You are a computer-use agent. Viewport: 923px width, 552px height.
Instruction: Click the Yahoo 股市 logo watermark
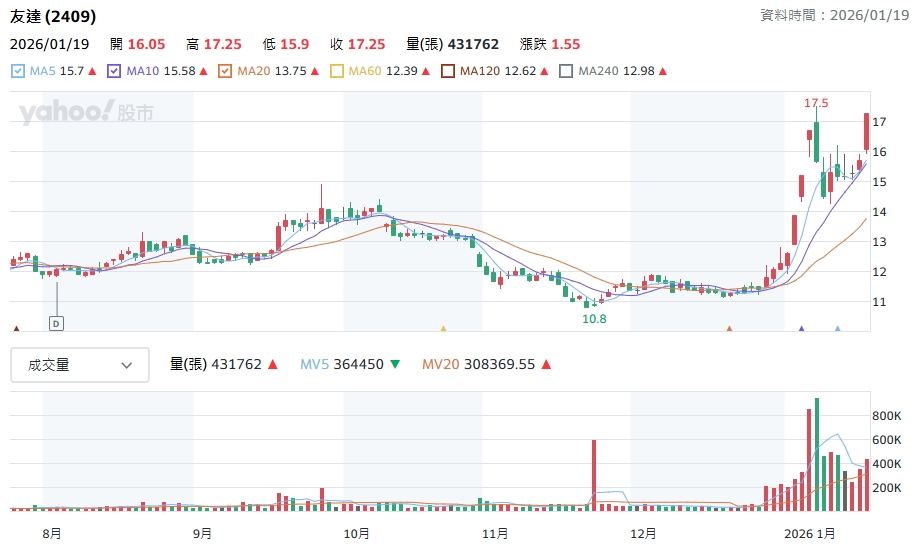coord(86,113)
